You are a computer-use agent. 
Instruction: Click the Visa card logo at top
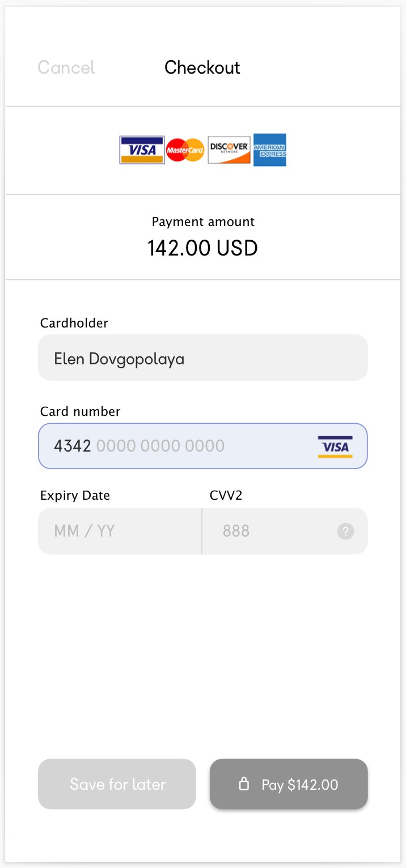click(x=142, y=150)
